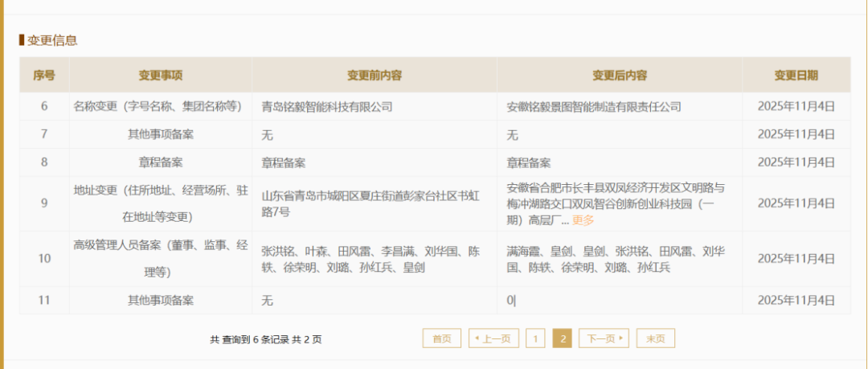Click the 变更事项 column header
This screenshot has width=868, height=369.
161,76
